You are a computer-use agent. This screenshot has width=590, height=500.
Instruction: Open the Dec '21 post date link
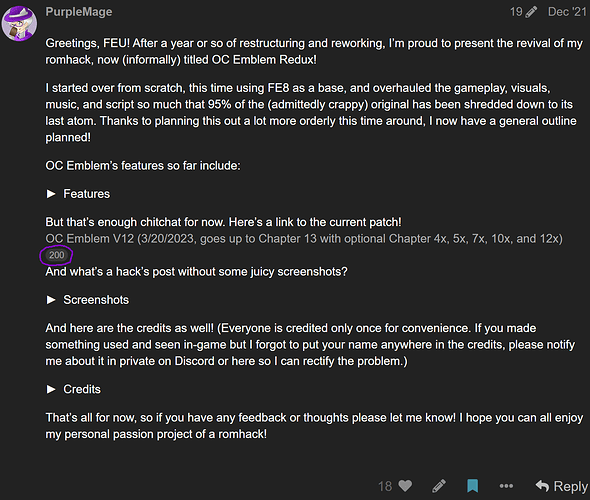[567, 12]
